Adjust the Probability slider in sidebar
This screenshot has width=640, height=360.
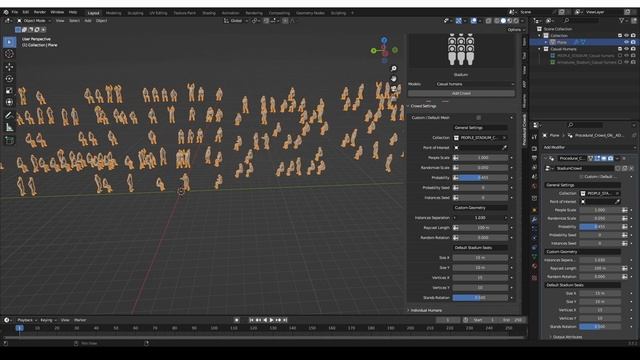click(x=480, y=178)
